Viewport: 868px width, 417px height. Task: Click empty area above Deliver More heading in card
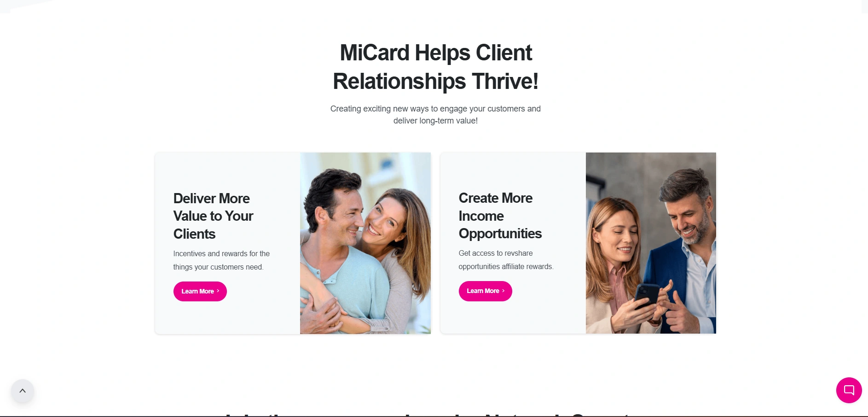[x=227, y=170]
